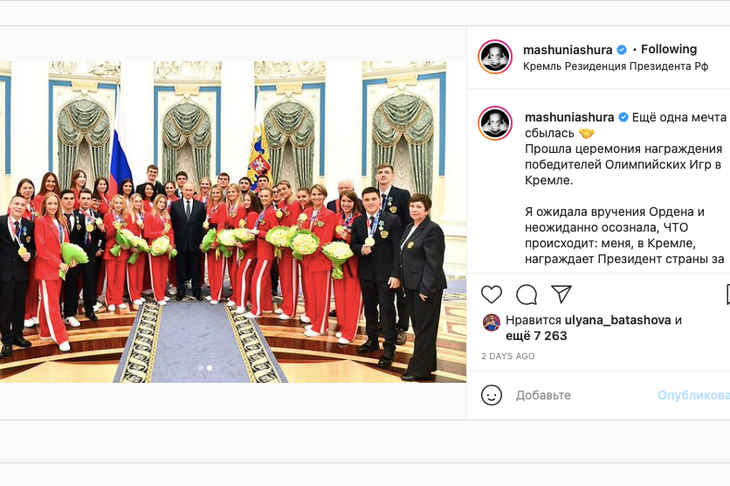Open emoji picker smiley icon
The width and height of the screenshot is (730, 486).
(x=491, y=395)
